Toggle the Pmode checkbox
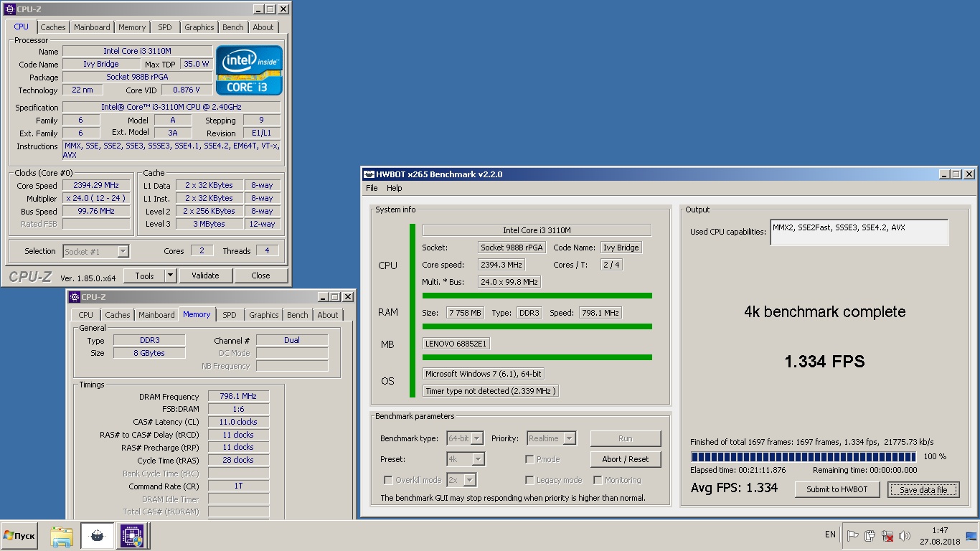 click(529, 459)
